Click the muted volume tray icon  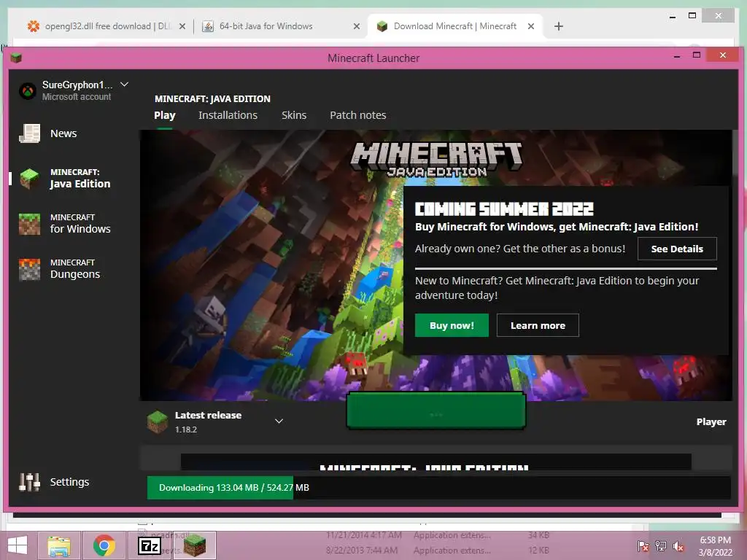click(x=678, y=546)
